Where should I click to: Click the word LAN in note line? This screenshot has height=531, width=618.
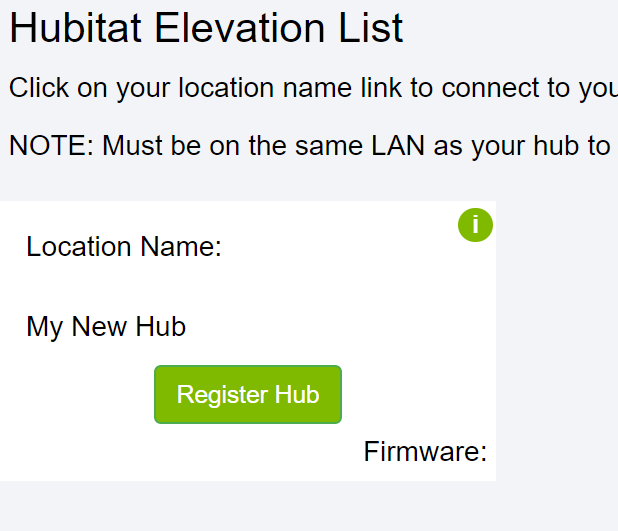click(x=398, y=146)
